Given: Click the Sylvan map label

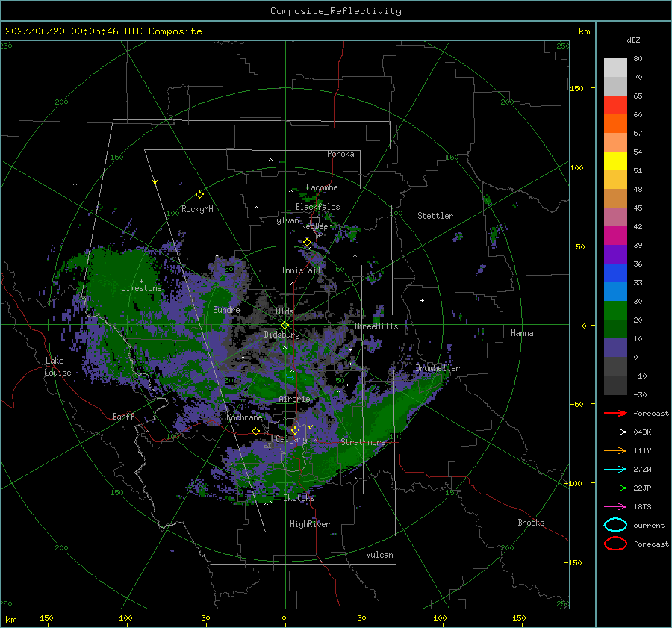Looking at the screenshot, I should [x=285, y=220].
